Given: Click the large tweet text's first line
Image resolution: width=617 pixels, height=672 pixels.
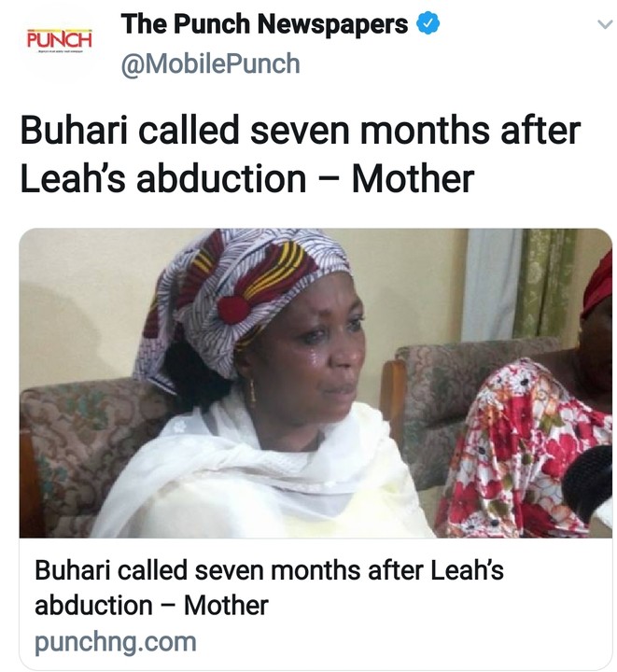Looking at the screenshot, I should (299, 131).
